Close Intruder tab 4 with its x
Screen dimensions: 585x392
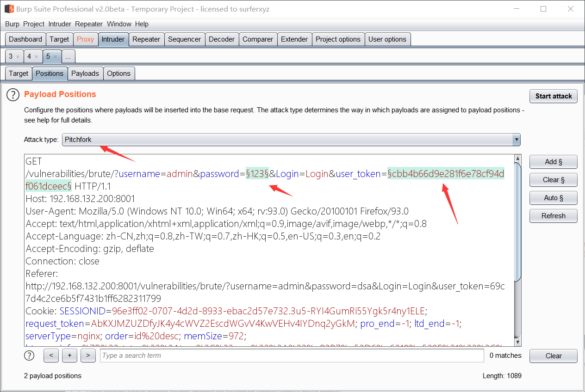coord(36,57)
